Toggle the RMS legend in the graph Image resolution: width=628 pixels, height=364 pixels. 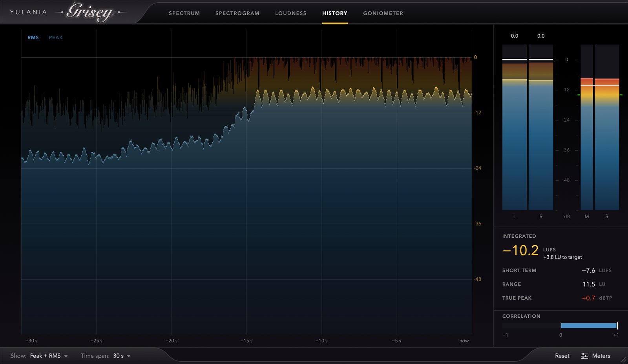(x=33, y=38)
